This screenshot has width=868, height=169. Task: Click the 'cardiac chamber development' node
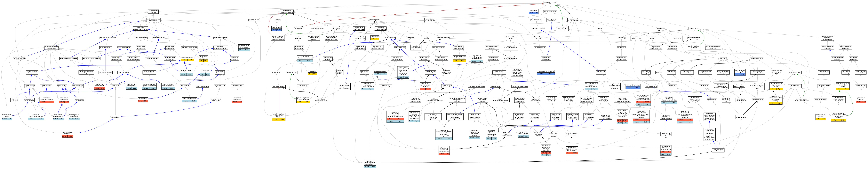click(x=32, y=72)
